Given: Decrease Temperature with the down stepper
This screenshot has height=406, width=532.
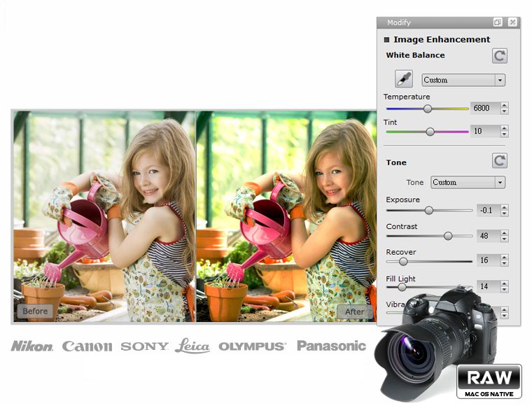Looking at the screenshot, I should click(x=505, y=111).
